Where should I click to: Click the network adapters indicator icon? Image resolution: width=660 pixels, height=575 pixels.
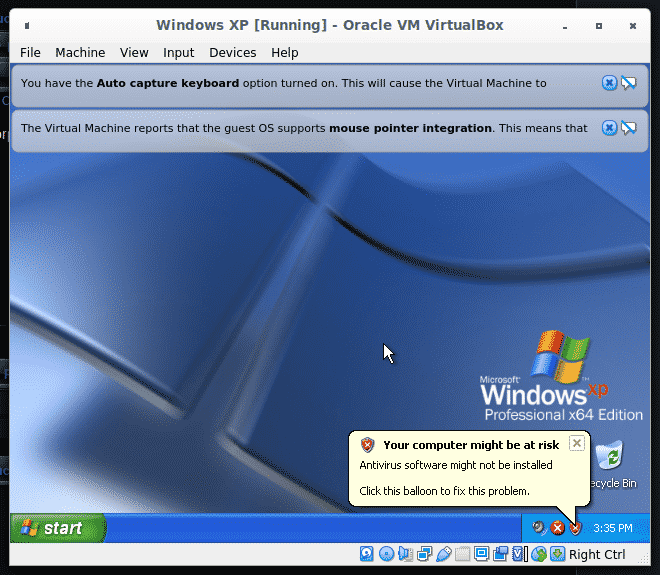[x=424, y=554]
